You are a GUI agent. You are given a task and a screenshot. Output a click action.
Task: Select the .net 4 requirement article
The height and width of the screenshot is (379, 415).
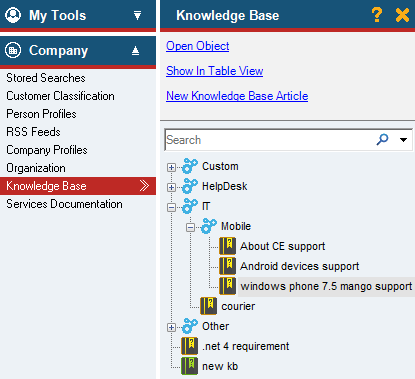tap(246, 346)
